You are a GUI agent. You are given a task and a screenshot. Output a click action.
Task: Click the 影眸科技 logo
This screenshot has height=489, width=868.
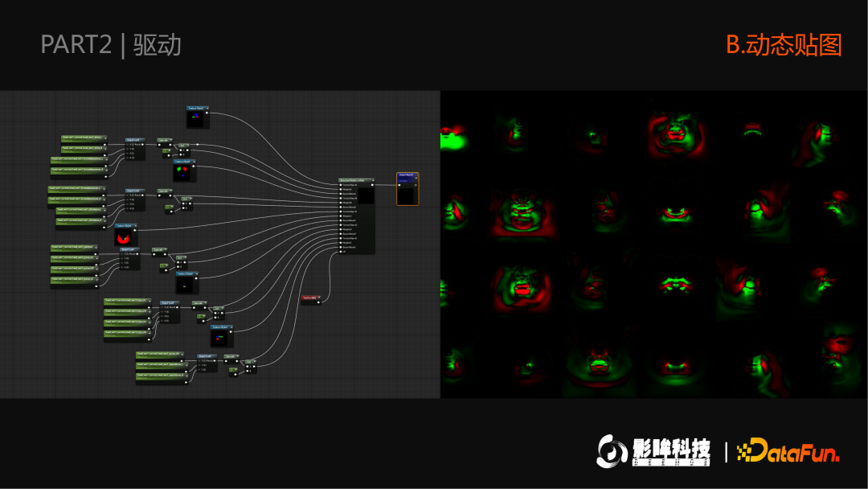[654, 451]
